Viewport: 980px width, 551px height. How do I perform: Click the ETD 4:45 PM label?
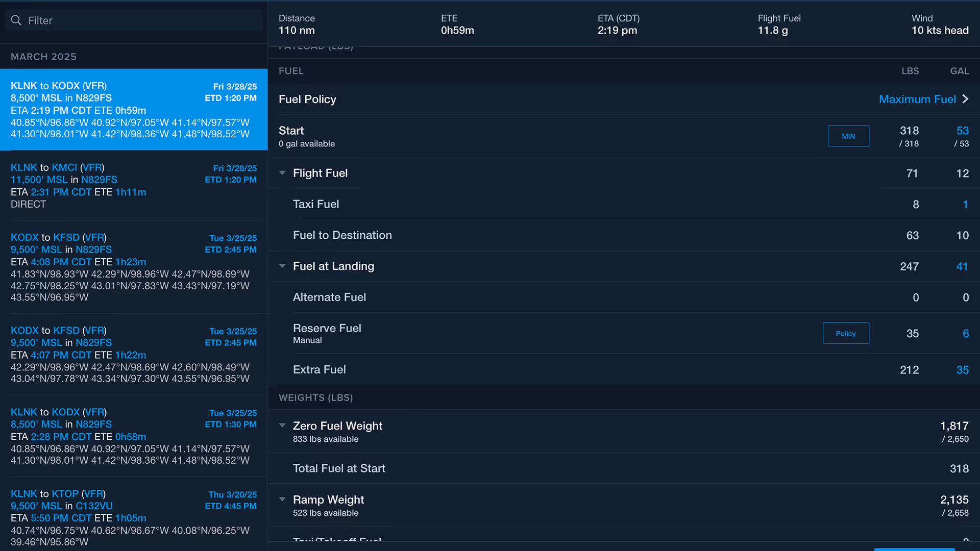(231, 506)
